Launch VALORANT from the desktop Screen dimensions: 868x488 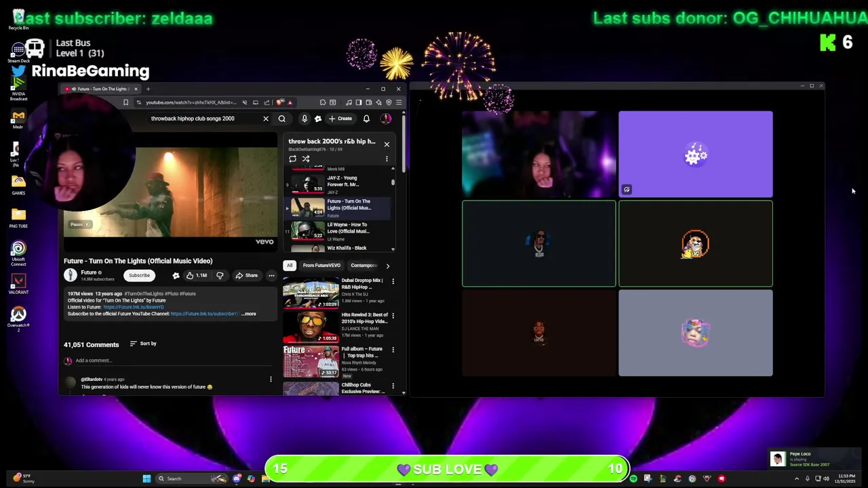click(x=18, y=283)
